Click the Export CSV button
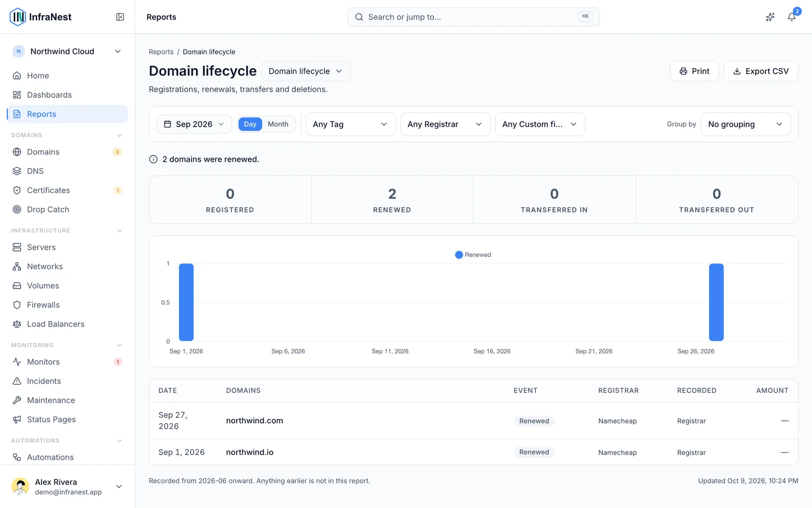Viewport: 812px width, 508px height. (761, 71)
